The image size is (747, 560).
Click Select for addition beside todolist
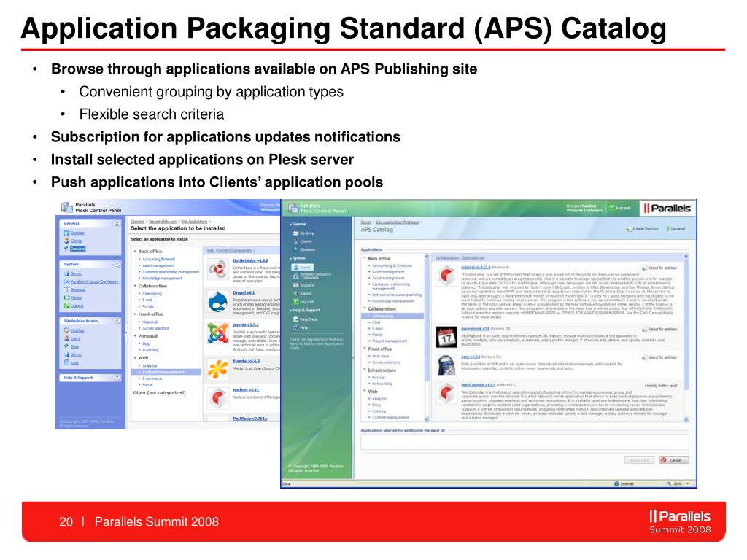coord(659,268)
